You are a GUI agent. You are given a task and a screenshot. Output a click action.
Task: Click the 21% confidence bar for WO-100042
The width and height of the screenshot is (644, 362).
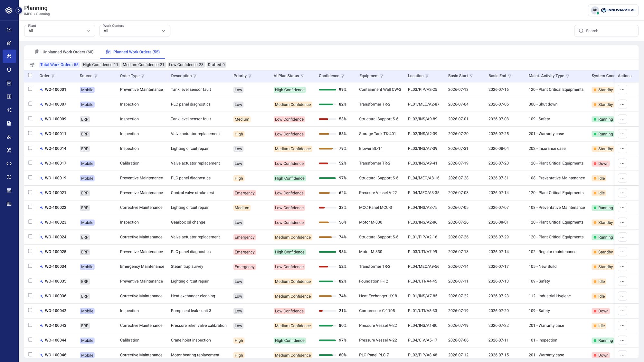[x=327, y=311]
